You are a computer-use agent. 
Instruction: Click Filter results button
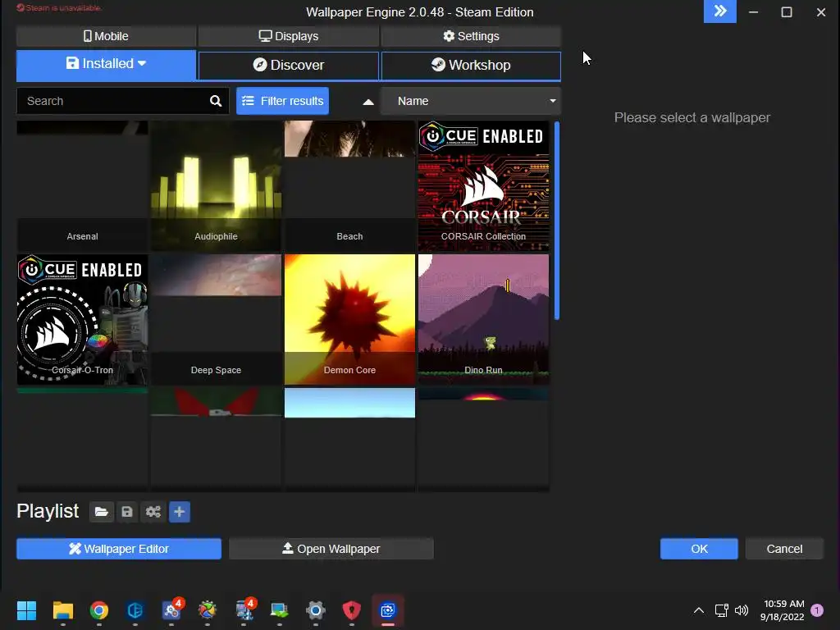282,101
